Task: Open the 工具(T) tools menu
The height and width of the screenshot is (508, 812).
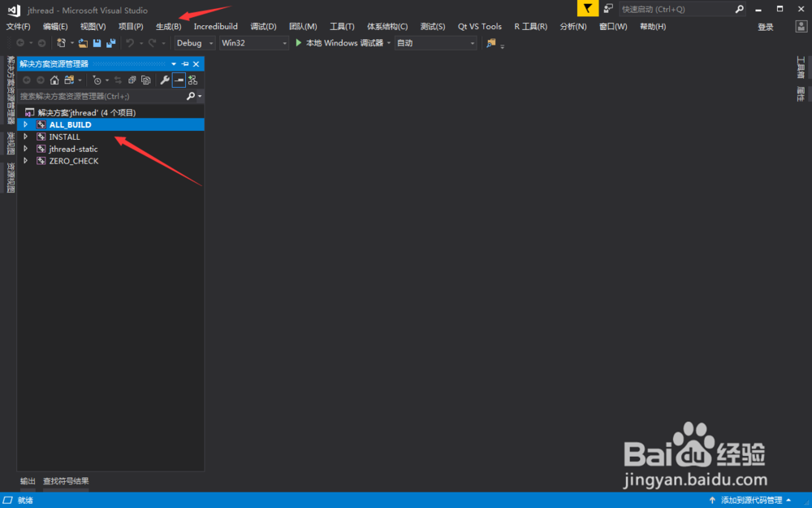Action: point(342,27)
